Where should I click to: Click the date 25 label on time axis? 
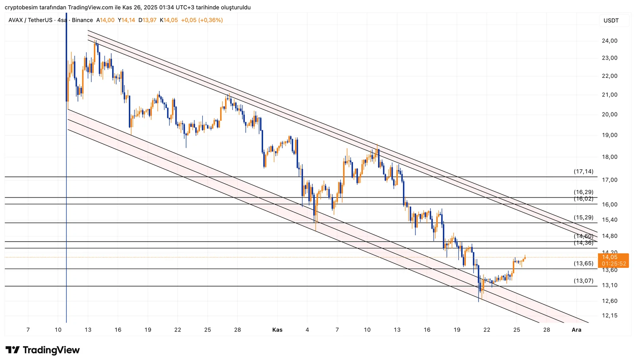(x=516, y=330)
